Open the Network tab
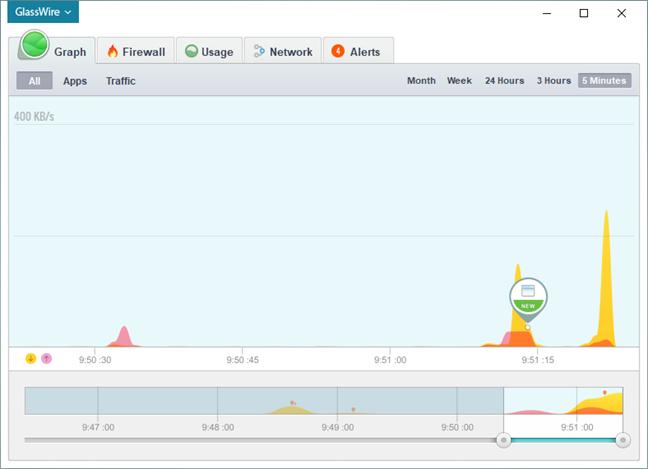This screenshot has width=648, height=469. pyautogui.click(x=283, y=51)
